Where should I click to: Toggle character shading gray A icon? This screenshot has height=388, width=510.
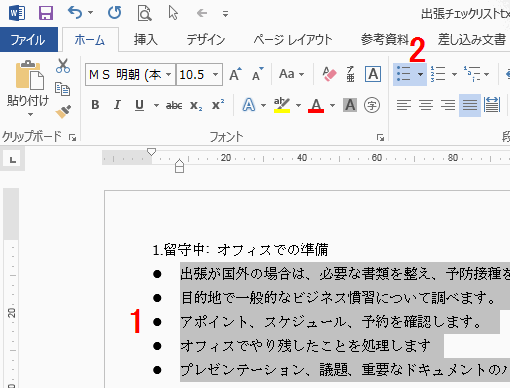click(350, 105)
